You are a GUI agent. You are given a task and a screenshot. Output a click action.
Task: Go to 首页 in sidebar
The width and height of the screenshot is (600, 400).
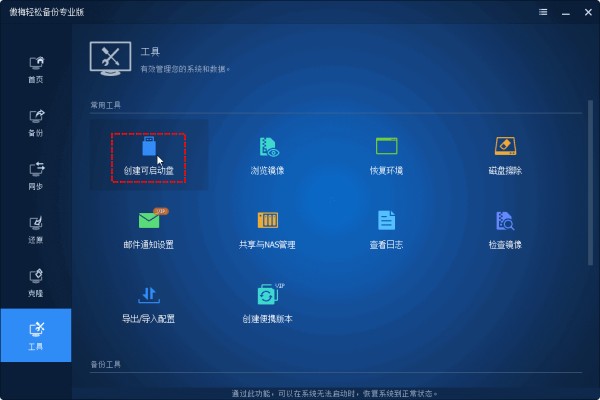[x=36, y=70]
